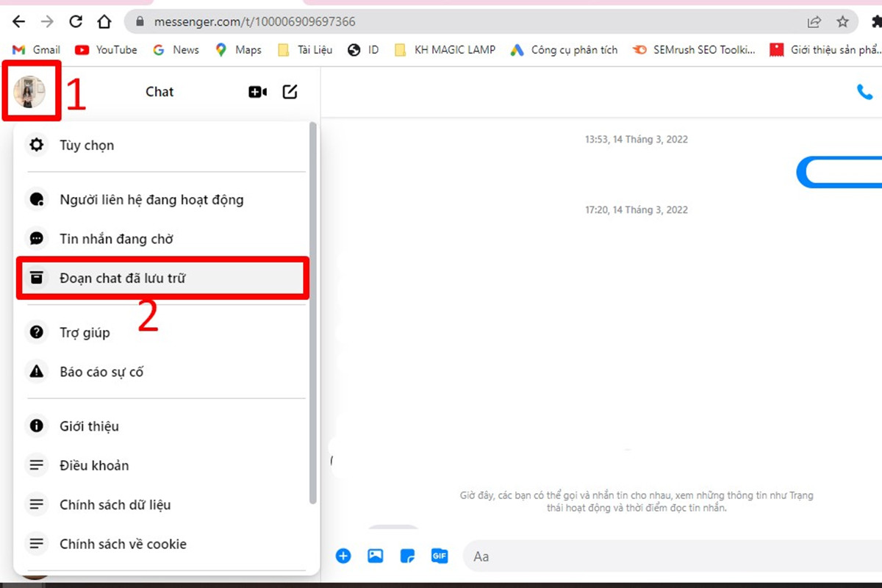Viewport: 882px width, 588px height.
Task: Open Giới thiệu menu item
Action: tap(166, 426)
